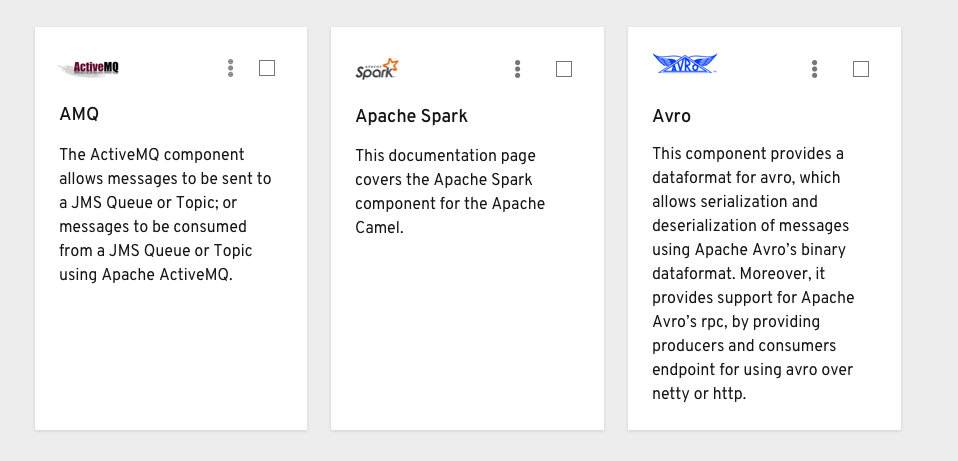Image resolution: width=958 pixels, height=461 pixels.
Task: Click 'Camel.' in the Apache Spark description
Action: click(x=379, y=228)
